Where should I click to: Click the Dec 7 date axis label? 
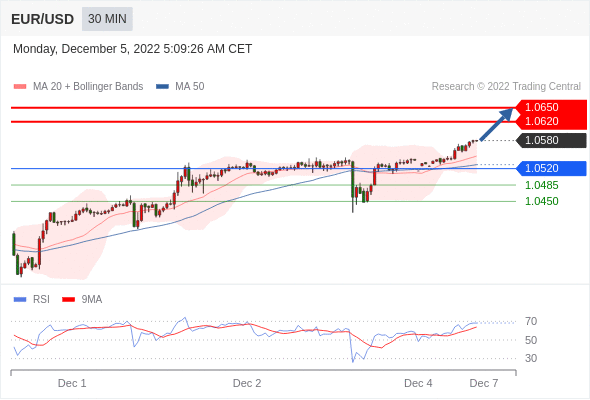click(x=484, y=383)
